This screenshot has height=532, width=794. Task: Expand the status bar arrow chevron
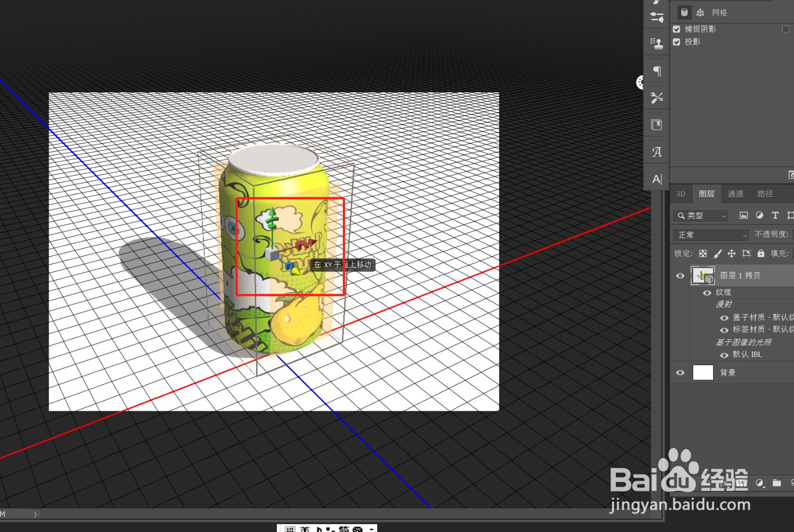35,514
